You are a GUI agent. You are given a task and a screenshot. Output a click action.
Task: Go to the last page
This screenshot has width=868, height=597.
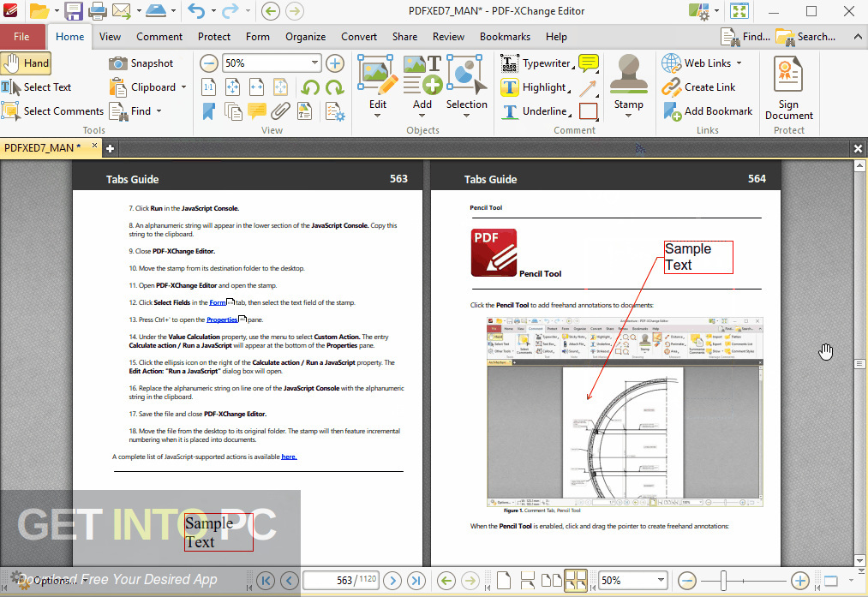click(416, 581)
